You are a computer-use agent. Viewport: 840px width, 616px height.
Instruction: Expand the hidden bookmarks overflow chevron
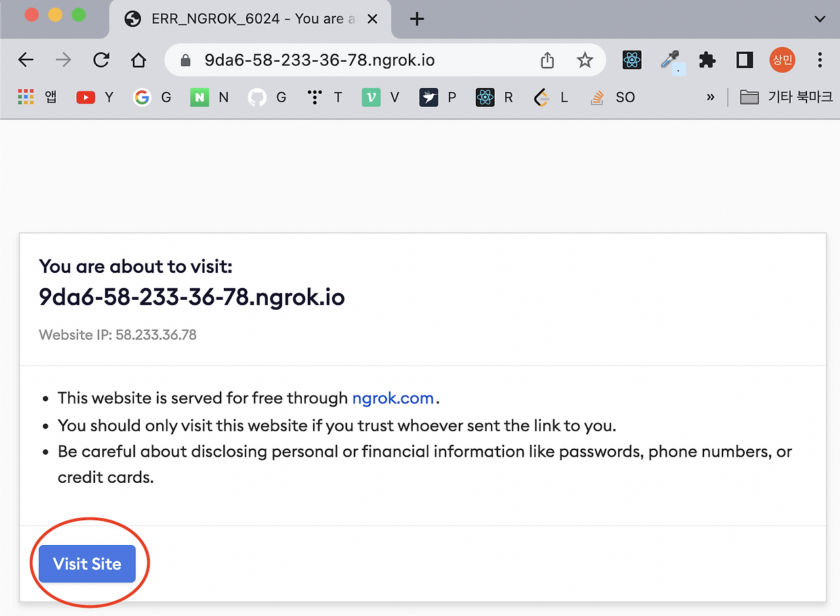[x=710, y=97]
